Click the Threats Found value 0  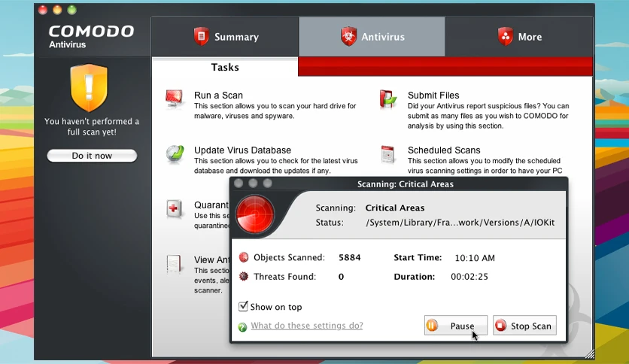[x=341, y=277]
